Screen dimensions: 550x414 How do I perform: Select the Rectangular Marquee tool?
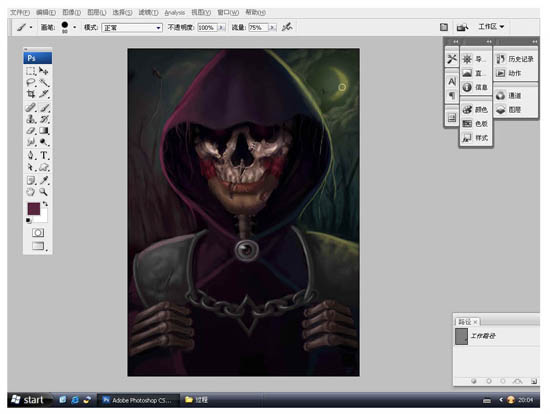(x=31, y=71)
